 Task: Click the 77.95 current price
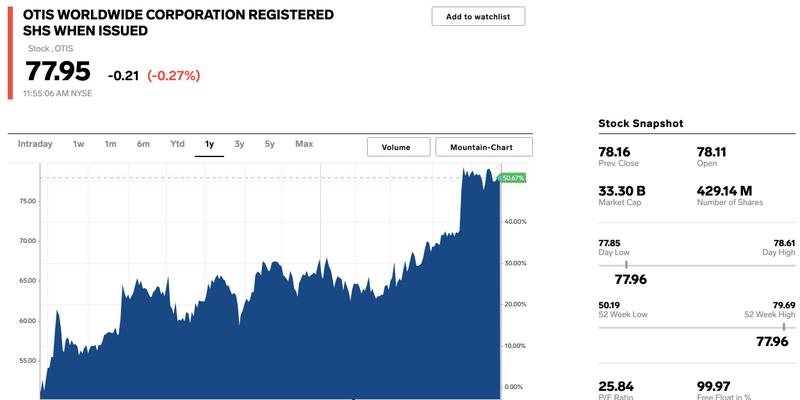pyautogui.click(x=58, y=71)
